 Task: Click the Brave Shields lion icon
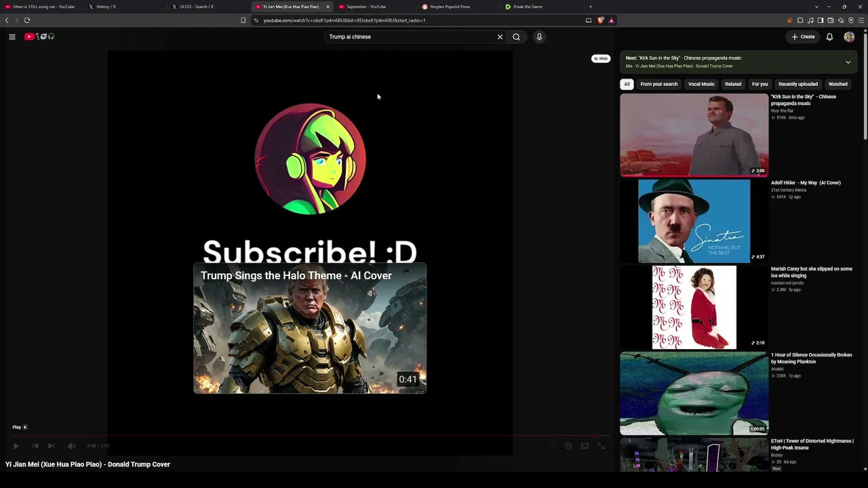tap(600, 20)
